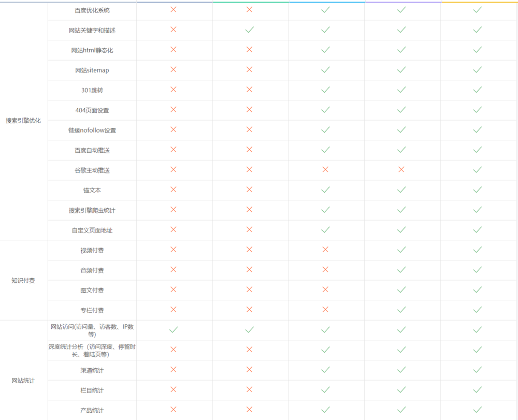This screenshot has height=420, width=518.
Task: Click 网站访问 row check in the first plan column
Action: [174, 329]
